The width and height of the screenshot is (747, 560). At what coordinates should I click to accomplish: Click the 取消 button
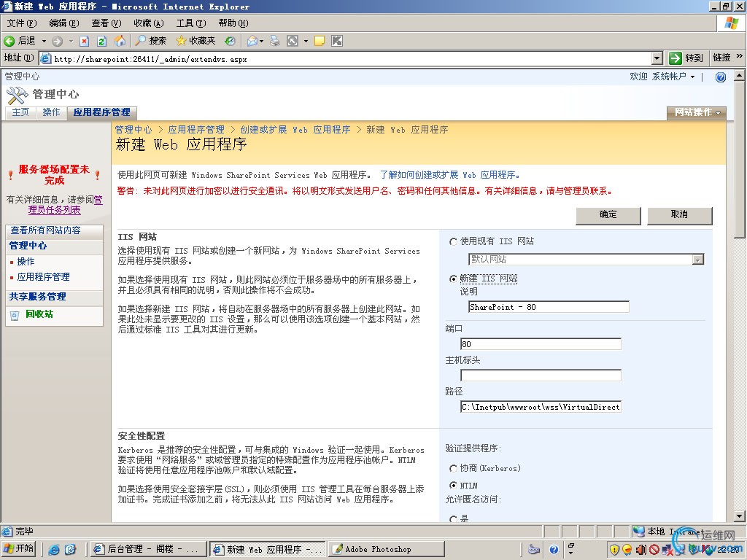click(679, 215)
